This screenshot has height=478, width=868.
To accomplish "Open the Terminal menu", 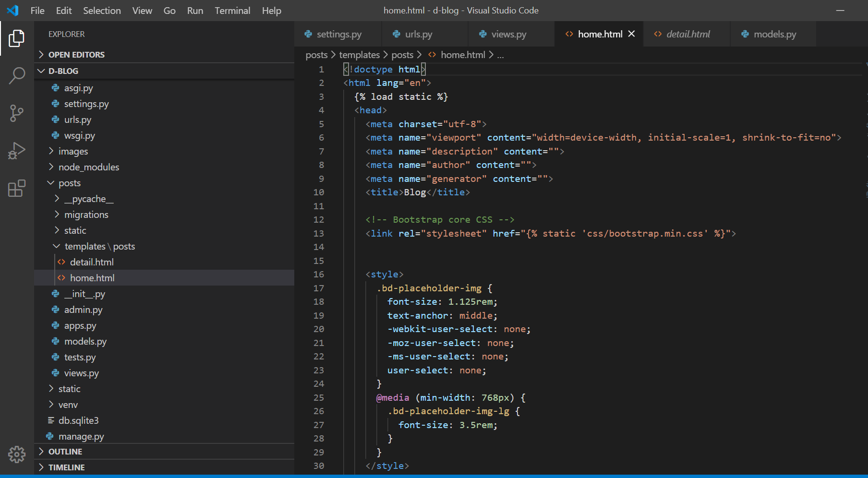I will (x=232, y=11).
